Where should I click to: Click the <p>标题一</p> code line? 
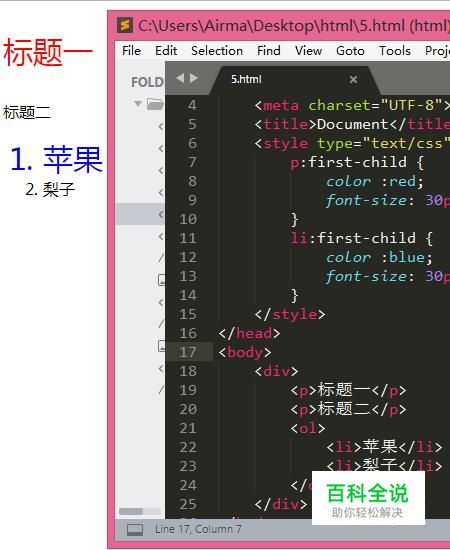click(348, 390)
